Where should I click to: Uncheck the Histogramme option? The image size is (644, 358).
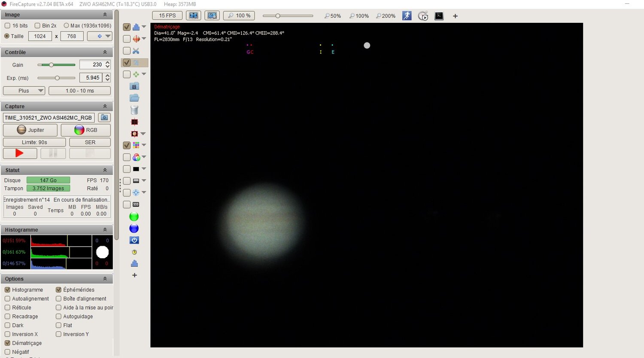pos(7,290)
